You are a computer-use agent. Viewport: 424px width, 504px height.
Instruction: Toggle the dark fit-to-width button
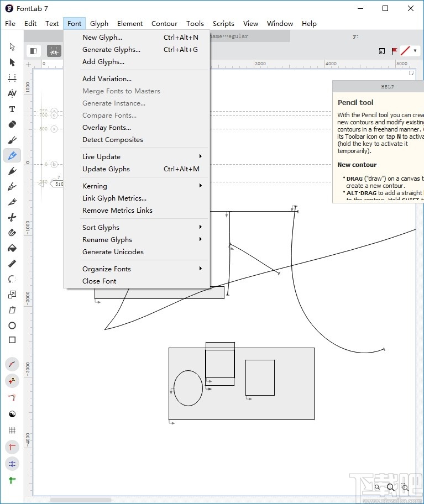coord(54,51)
